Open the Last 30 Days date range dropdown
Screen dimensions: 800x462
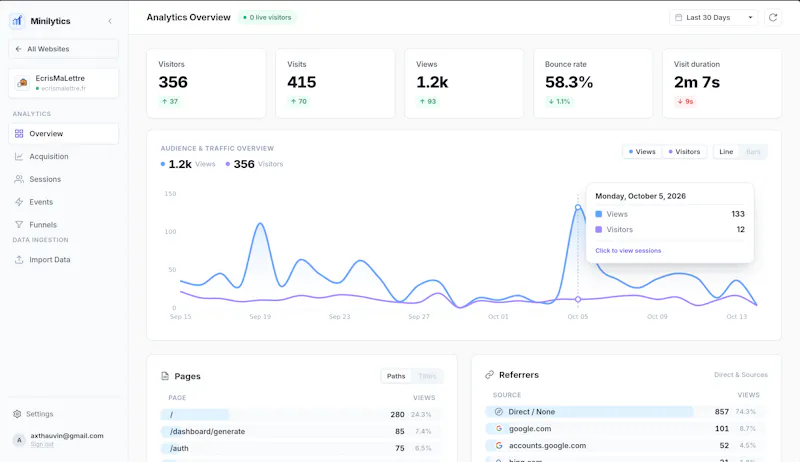pyautogui.click(x=713, y=17)
